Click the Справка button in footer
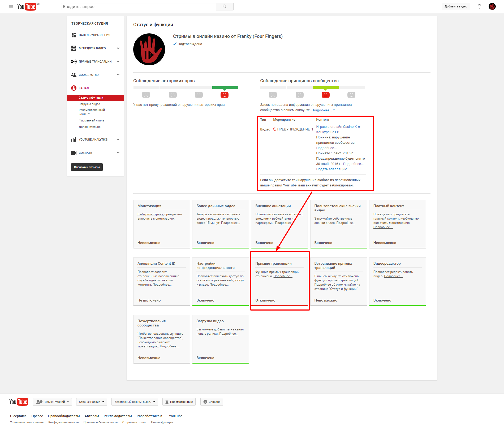This screenshot has height=432, width=504. [212, 402]
